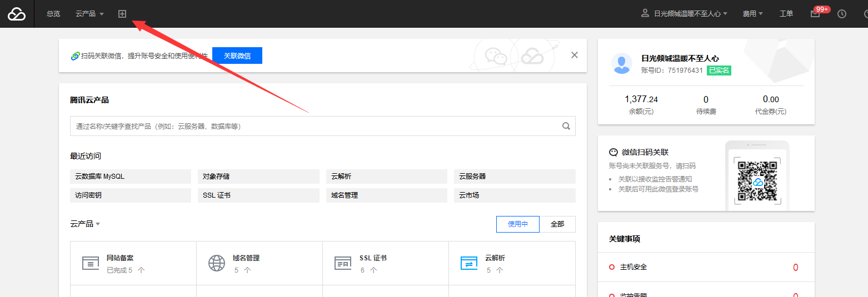Open recent visit SSL 证书
The height and width of the screenshot is (297, 868).
[258, 195]
